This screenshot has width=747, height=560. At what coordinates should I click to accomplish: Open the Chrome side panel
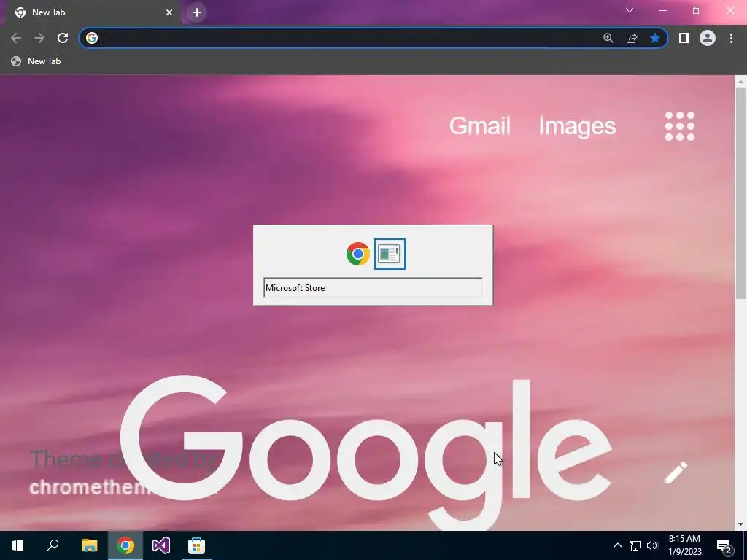(684, 38)
